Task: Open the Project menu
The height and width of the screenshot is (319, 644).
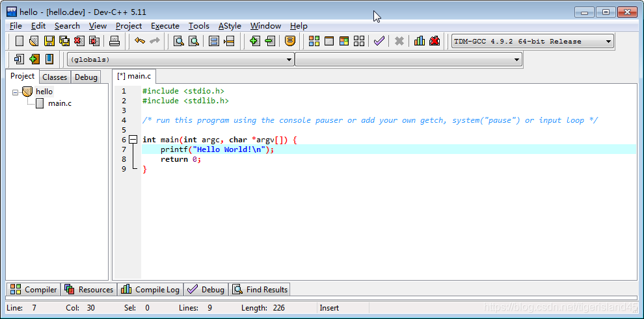Action: coord(129,26)
